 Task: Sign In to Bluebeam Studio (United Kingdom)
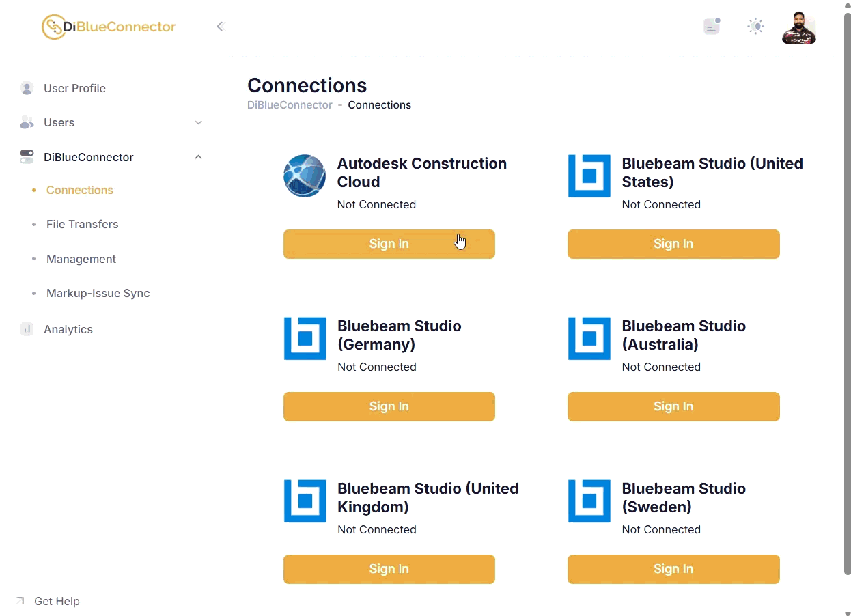pyautogui.click(x=389, y=569)
